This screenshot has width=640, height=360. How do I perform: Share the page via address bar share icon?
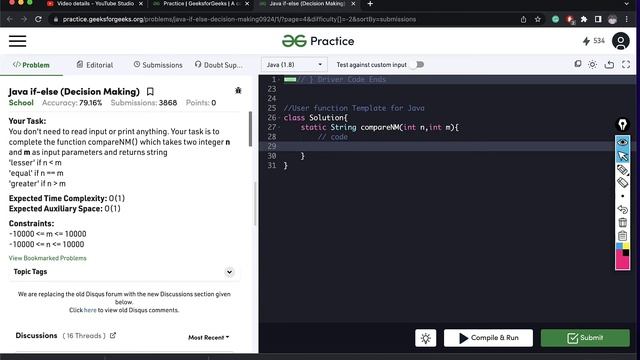(x=523, y=19)
